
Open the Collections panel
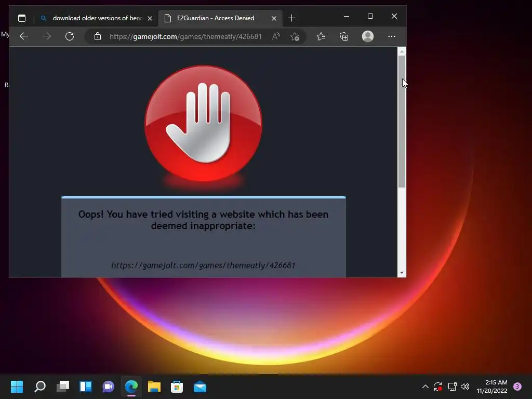[x=344, y=36]
